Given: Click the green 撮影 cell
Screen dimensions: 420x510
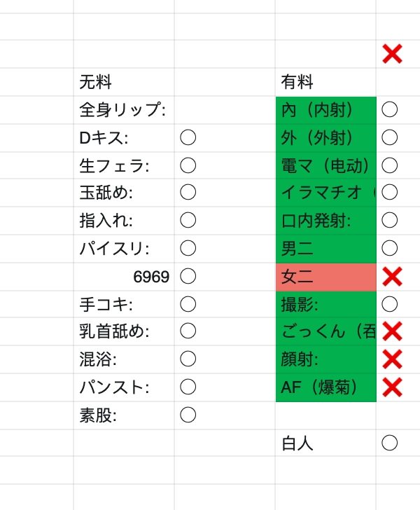Looking at the screenshot, I should [x=325, y=304].
